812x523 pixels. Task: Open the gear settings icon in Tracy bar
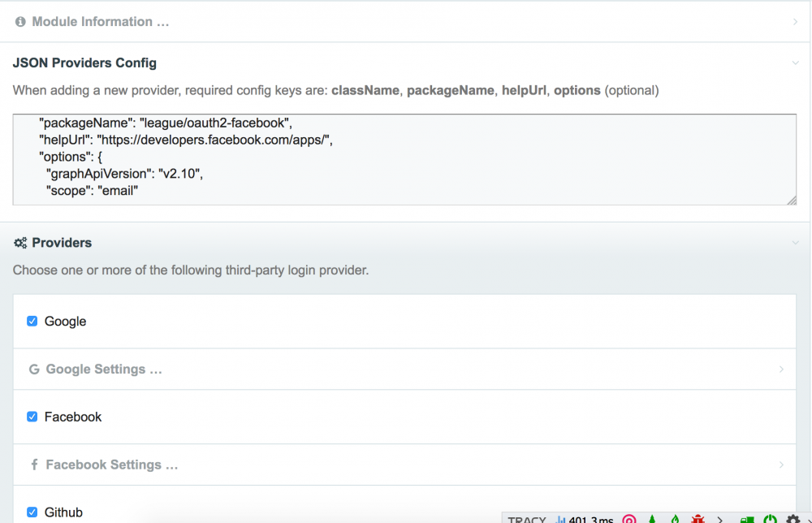(793, 519)
